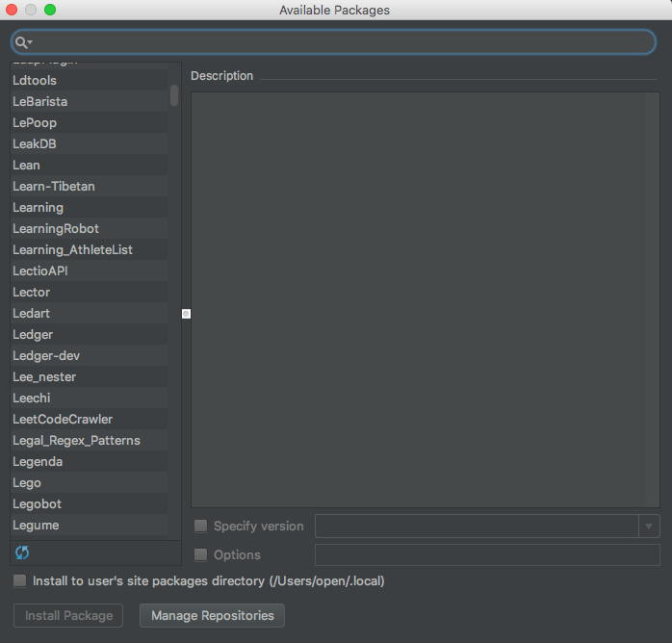Click the package list scrollbar thumb

pos(174,95)
